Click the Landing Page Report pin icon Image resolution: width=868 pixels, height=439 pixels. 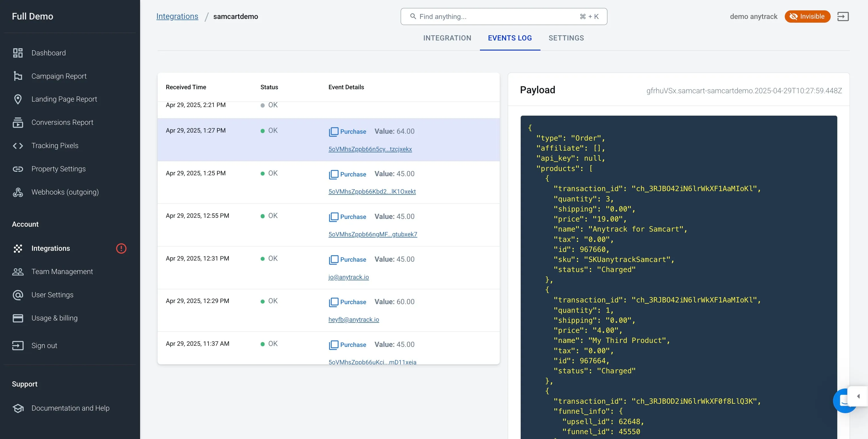click(x=18, y=99)
